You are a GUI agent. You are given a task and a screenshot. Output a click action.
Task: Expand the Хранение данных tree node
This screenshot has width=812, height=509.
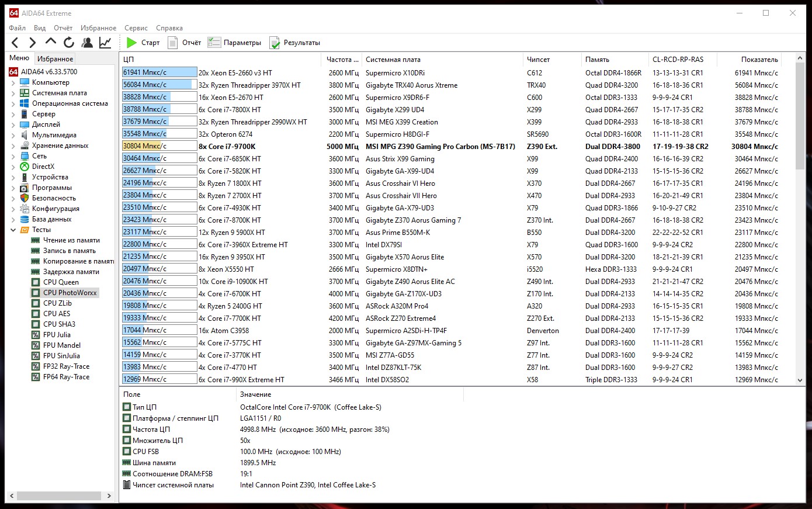tap(13, 146)
